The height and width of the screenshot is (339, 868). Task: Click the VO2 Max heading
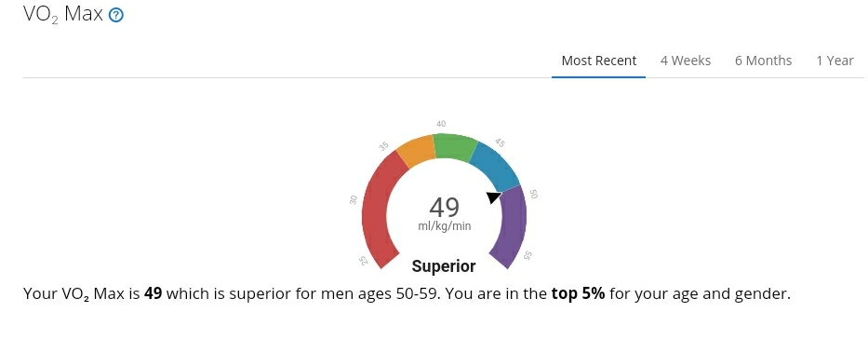click(63, 14)
